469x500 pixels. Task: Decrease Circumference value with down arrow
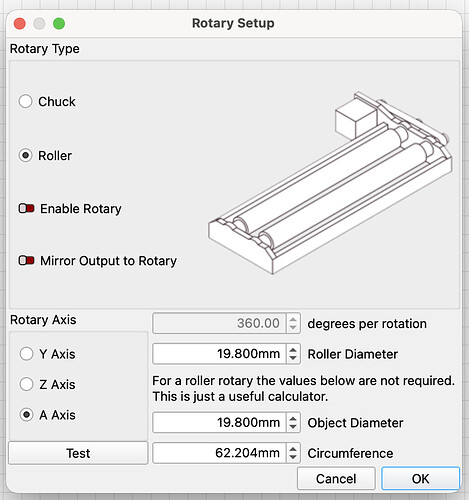(293, 457)
